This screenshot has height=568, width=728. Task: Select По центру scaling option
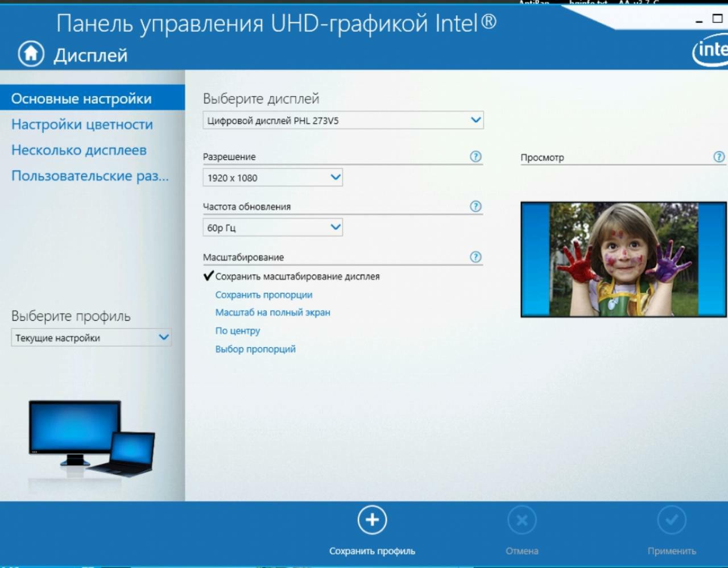coord(237,330)
